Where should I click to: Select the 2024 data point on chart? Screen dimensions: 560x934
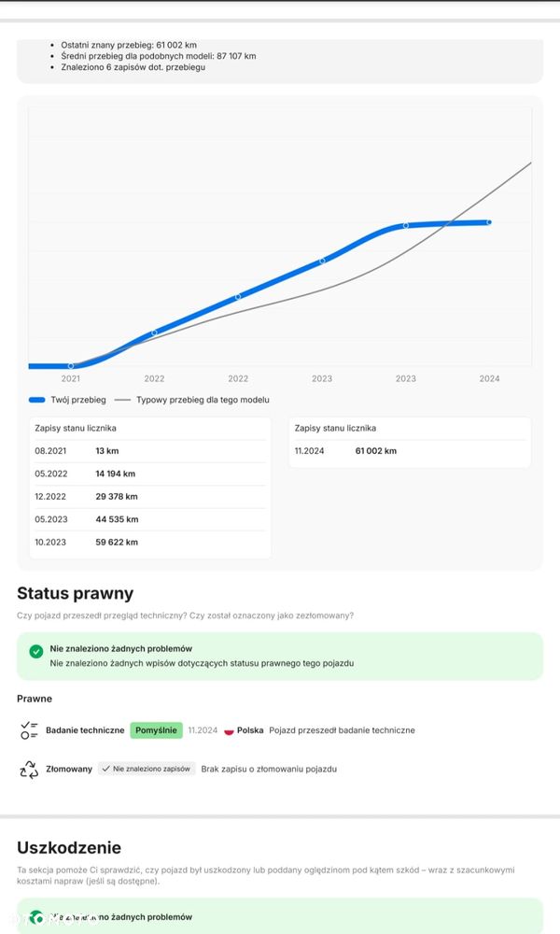[489, 222]
